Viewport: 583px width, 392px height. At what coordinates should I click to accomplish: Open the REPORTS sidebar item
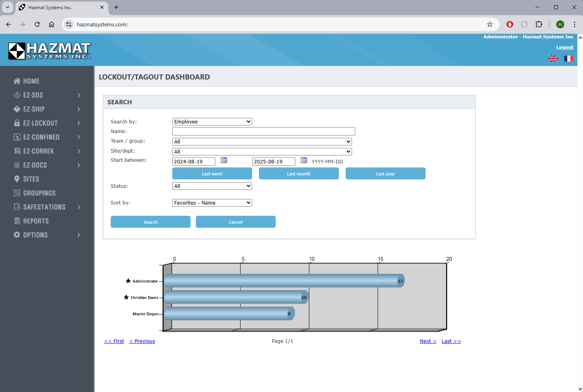36,221
